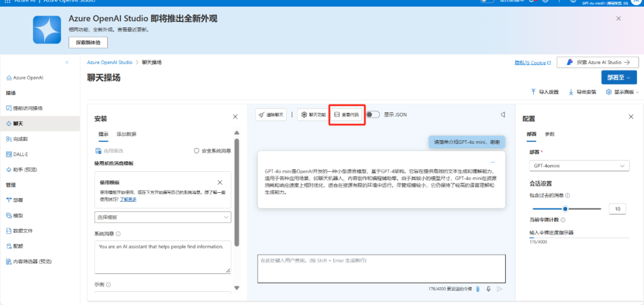Open the 部署 GPT-4omini deployment dropdown
Image resolution: width=644 pixels, height=305 pixels.
pyautogui.click(x=579, y=165)
